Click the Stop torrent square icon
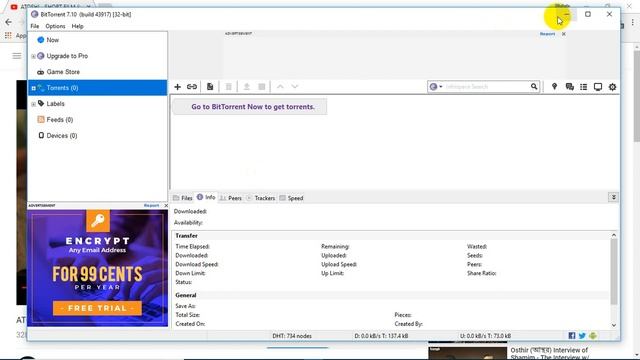The width and height of the screenshot is (640, 360). coord(262,87)
